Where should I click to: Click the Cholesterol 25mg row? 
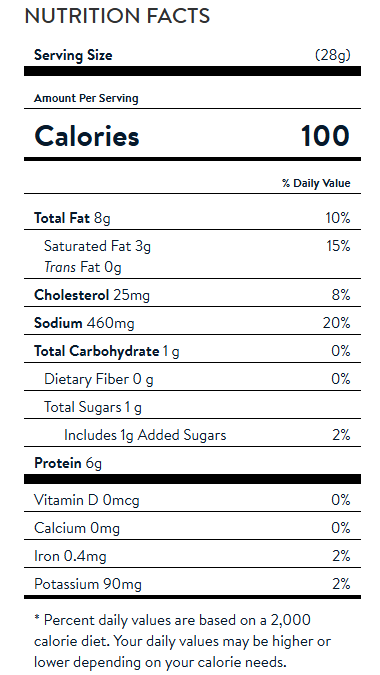point(192,295)
